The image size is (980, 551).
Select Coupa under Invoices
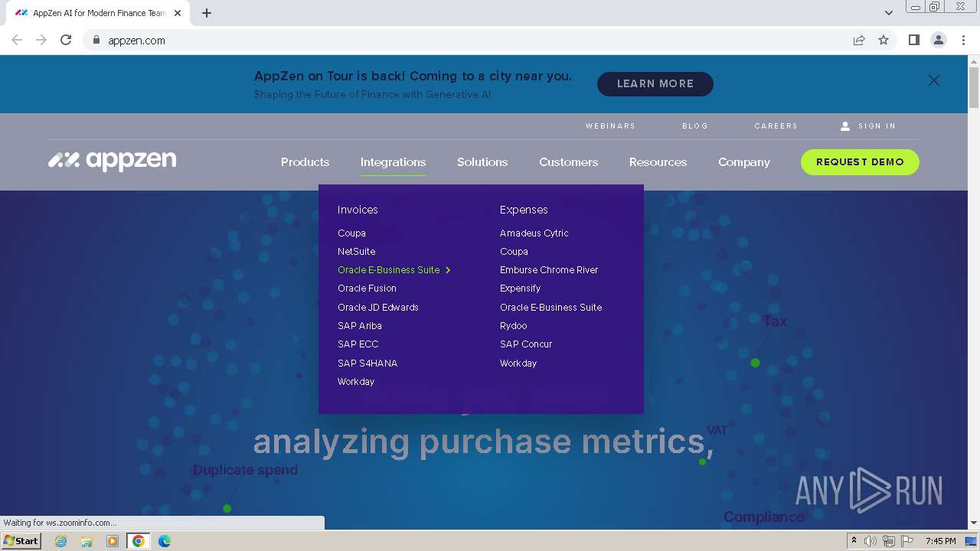point(351,233)
